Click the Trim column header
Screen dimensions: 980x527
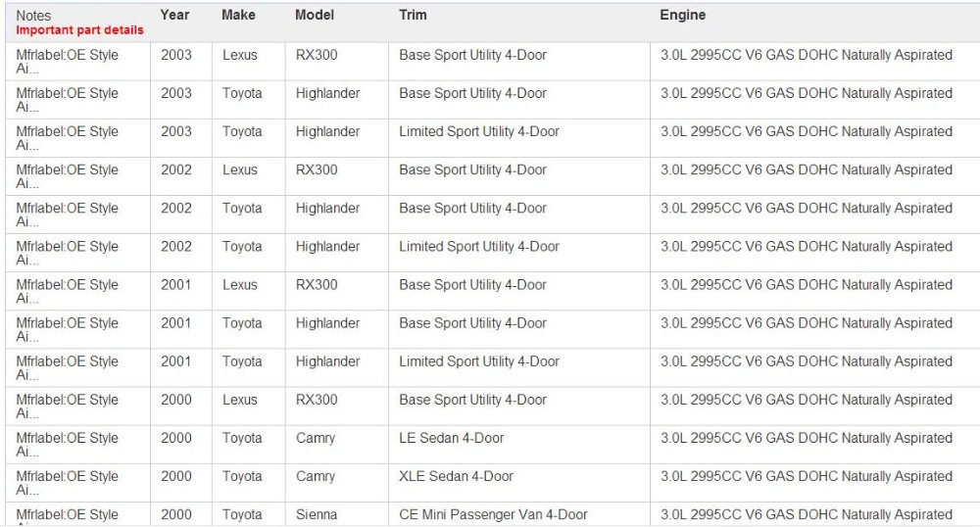(x=413, y=15)
